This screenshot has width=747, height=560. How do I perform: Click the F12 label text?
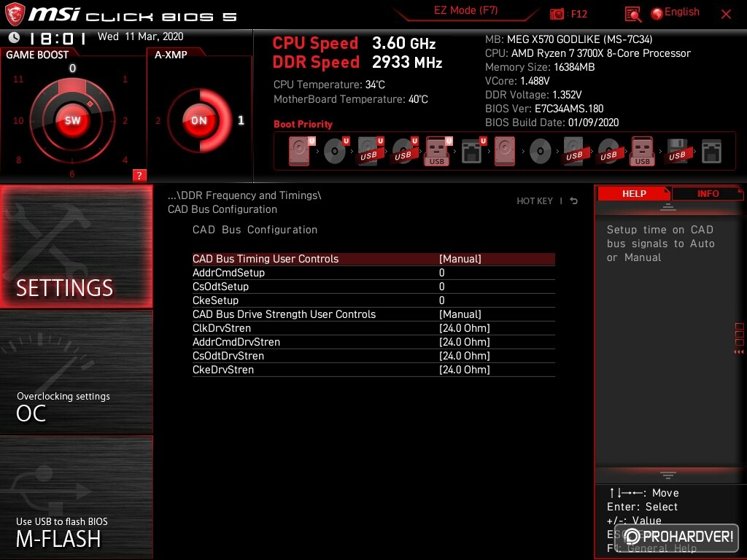578,15
